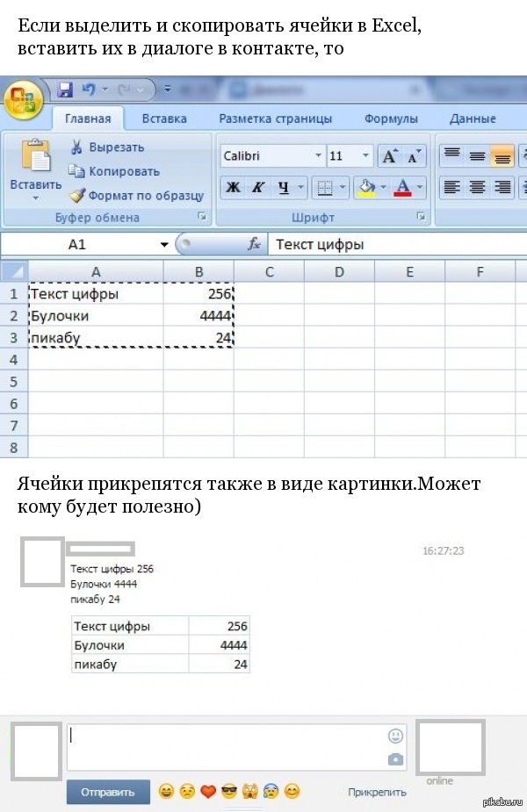This screenshot has height=812, width=527.
Task: Click message timestamp 16:27:23
Action: tap(443, 551)
